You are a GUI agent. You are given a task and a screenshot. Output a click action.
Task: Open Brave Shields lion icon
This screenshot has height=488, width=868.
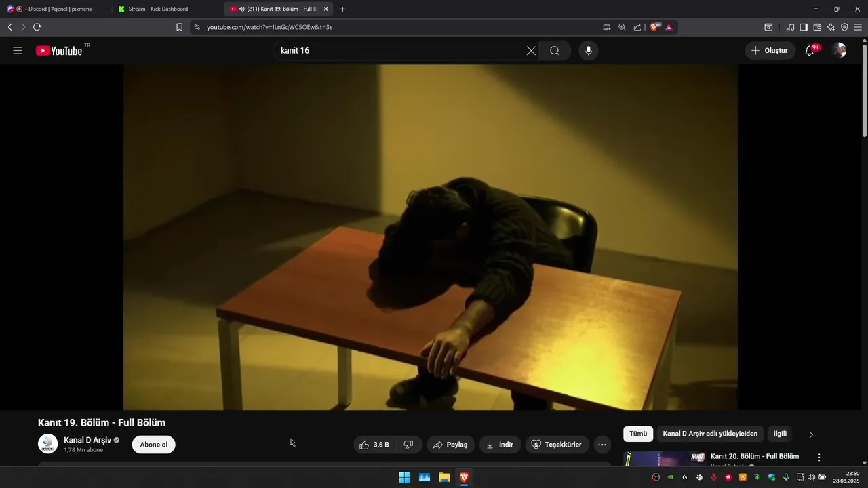(x=655, y=27)
